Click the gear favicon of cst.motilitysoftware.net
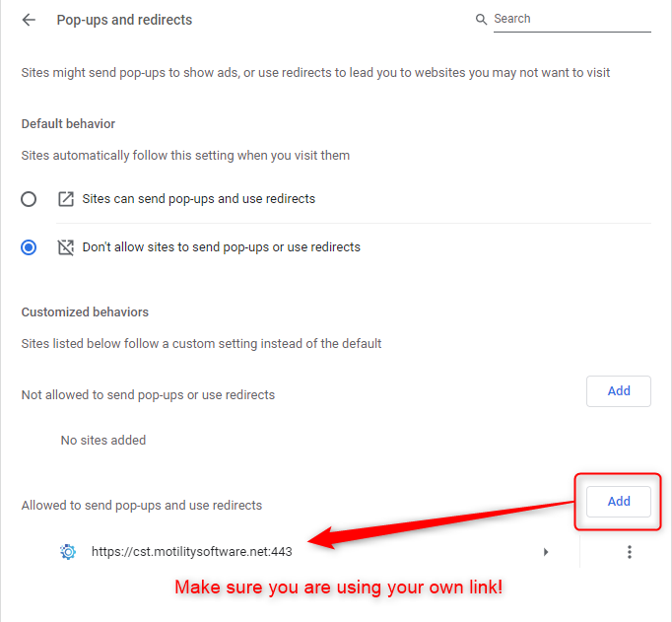Viewport: 672px width, 622px height. pyautogui.click(x=68, y=552)
